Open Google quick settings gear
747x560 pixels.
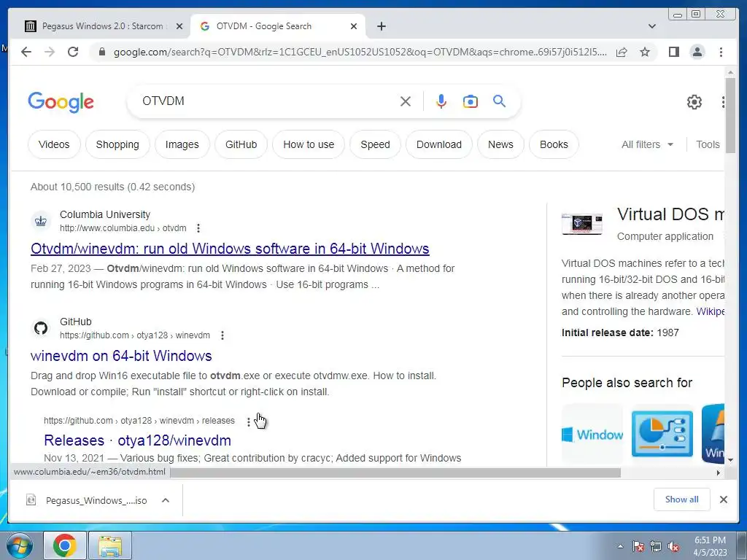pos(694,102)
